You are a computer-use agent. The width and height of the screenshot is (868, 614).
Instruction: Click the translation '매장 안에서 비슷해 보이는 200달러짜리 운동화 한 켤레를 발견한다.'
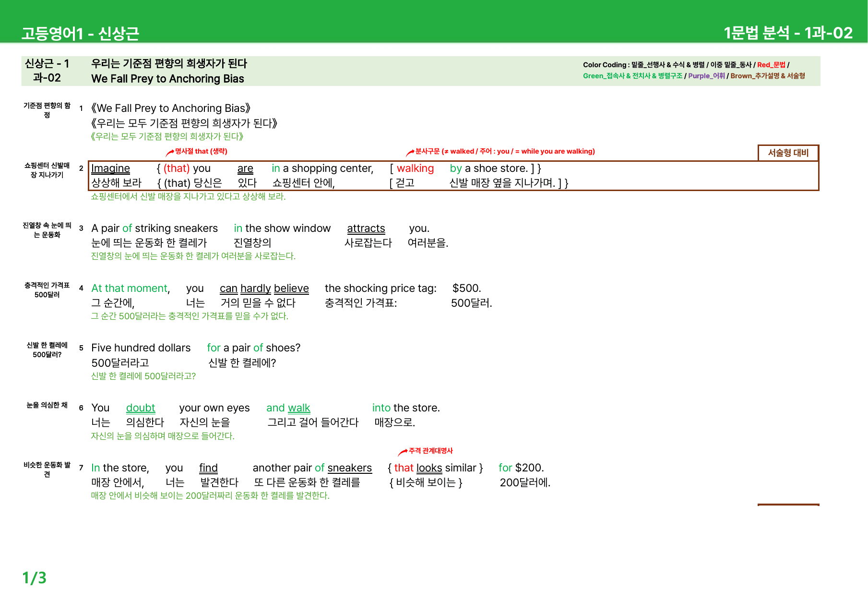[210, 495]
